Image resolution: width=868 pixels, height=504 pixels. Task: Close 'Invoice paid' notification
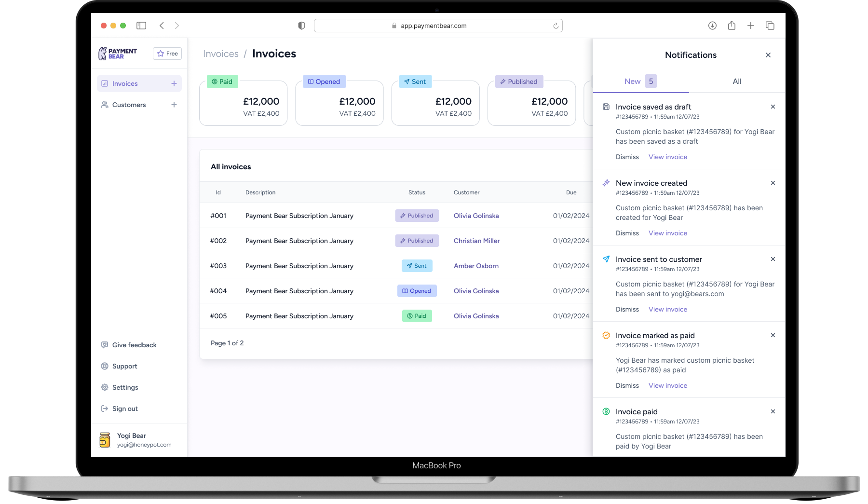point(773,411)
